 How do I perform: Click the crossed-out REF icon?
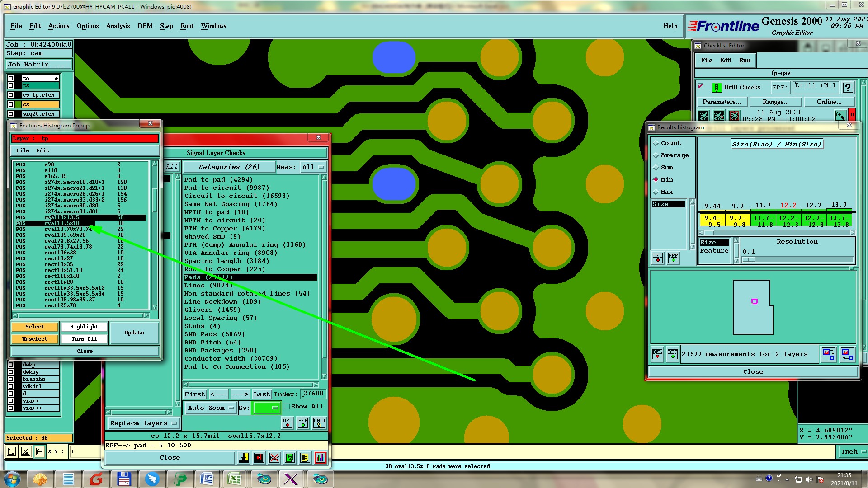coord(274,458)
